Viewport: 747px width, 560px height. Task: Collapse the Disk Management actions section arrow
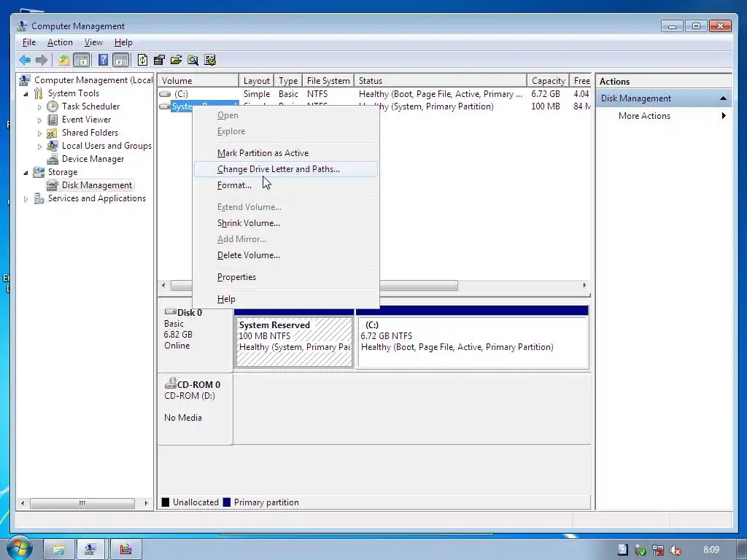(723, 98)
